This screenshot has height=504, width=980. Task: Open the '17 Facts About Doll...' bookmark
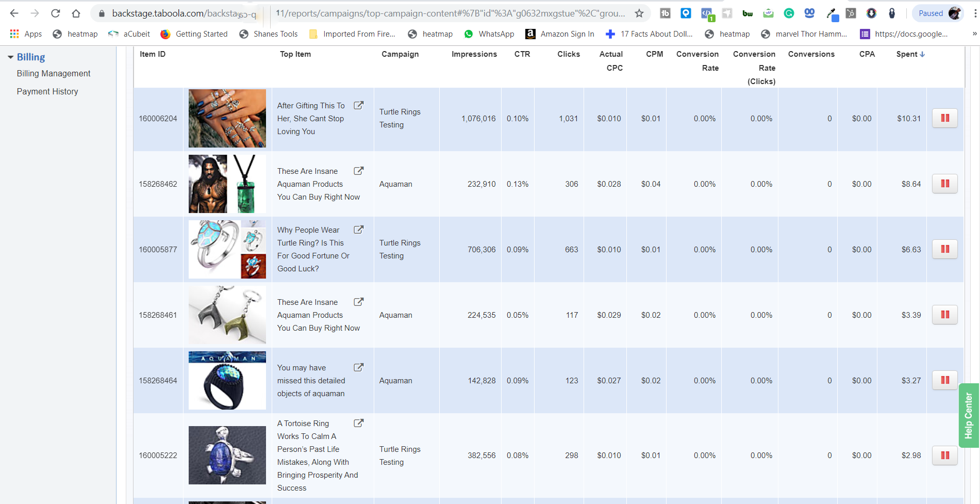[x=649, y=34]
